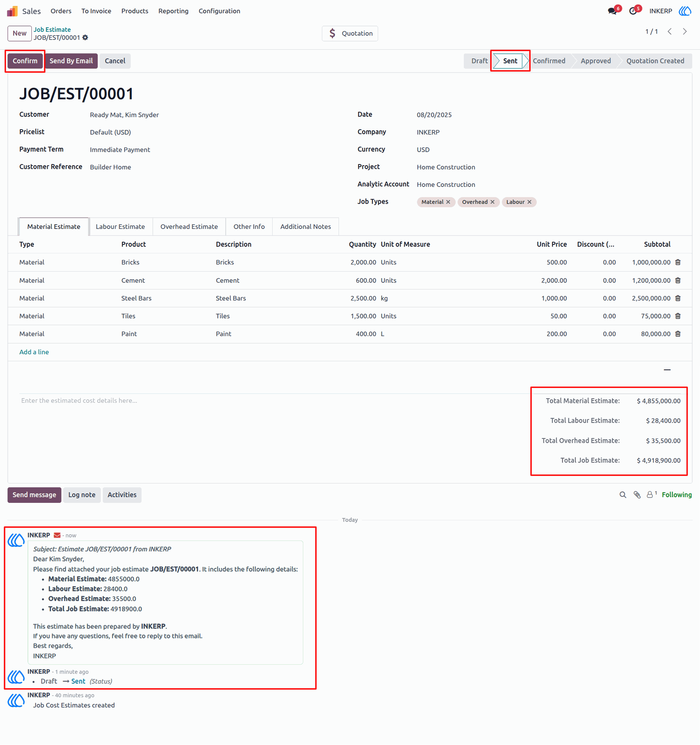700x745 pixels.
Task: Click the INKERP user avatar logo
Action: 685,11
